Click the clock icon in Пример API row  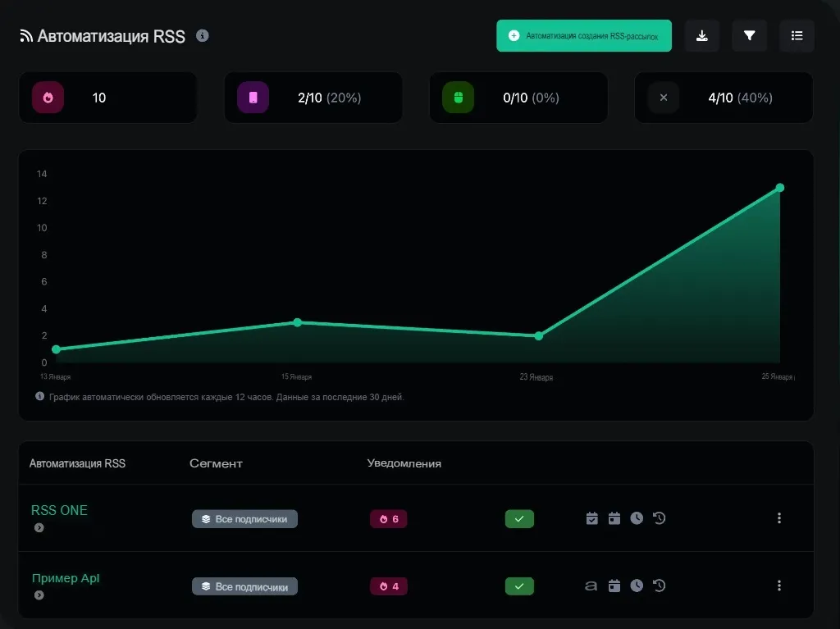tap(637, 586)
